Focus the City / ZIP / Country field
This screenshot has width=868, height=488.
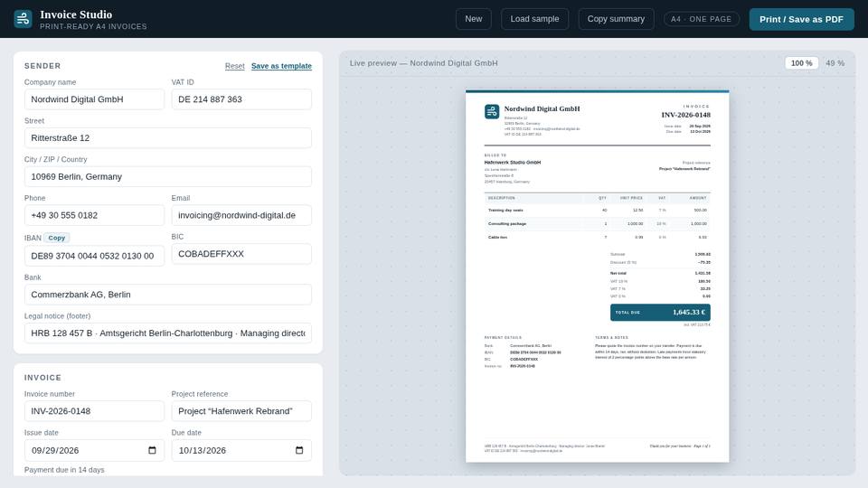point(168,177)
